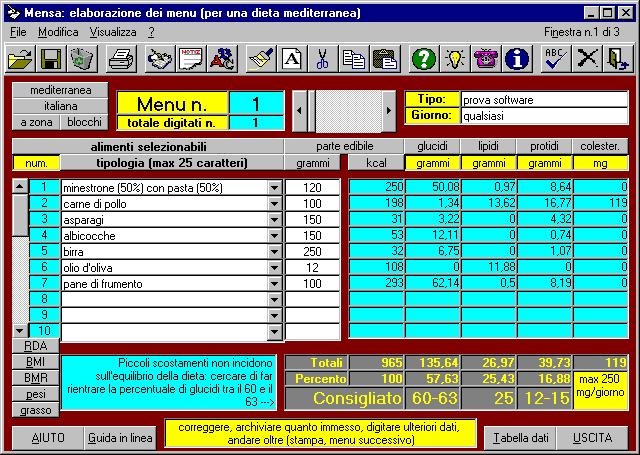The height and width of the screenshot is (455, 640).
Task: Click the ABC spell check icon
Action: (556, 60)
